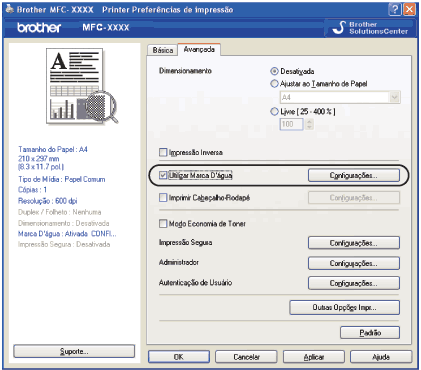This screenshot has height=370, width=421.
Task: Open Configurações for Marca D'água
Action: [x=354, y=175]
